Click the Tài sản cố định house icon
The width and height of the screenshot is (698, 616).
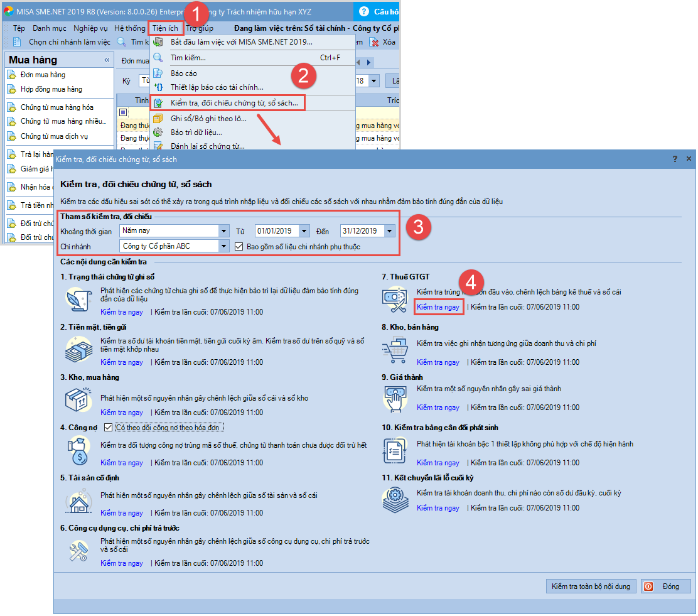click(79, 500)
